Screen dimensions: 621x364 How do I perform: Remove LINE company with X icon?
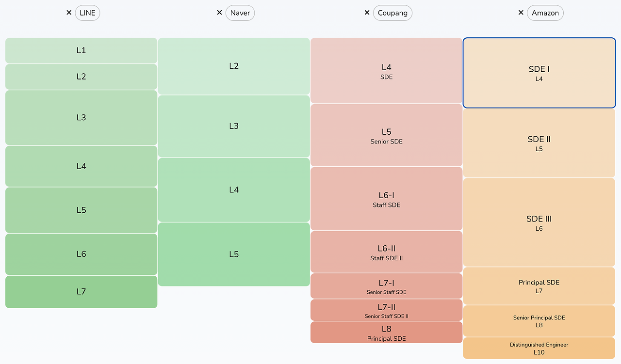pos(69,13)
